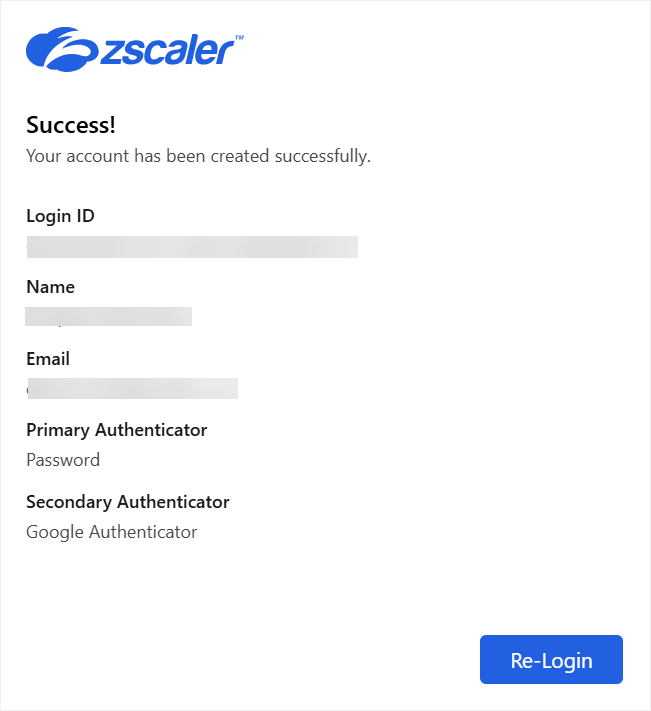Click the word "Google" under Secondary Authenticator
Viewport: 651px width, 711px height.
pos(55,532)
